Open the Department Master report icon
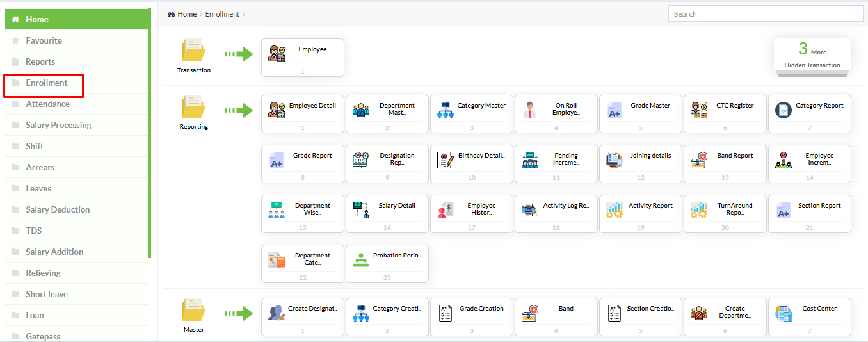Image resolution: width=868 pixels, height=342 pixels. (x=361, y=110)
